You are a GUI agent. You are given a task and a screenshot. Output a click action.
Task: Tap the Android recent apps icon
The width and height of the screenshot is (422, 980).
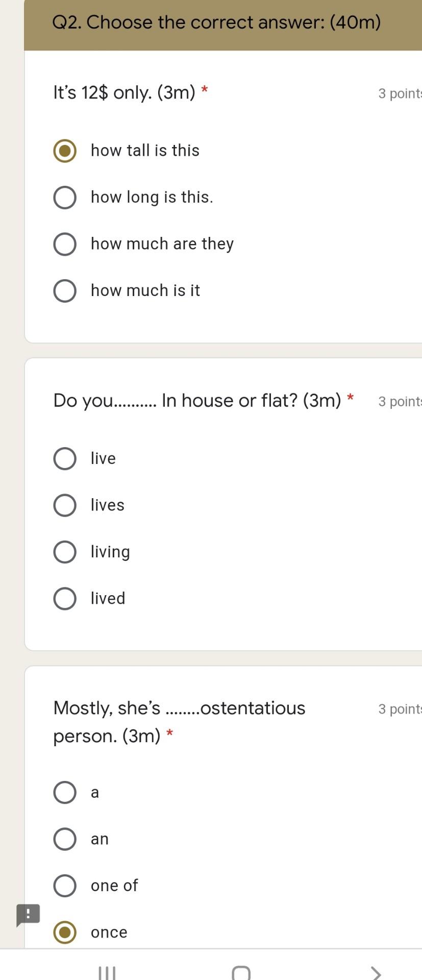(x=107, y=972)
